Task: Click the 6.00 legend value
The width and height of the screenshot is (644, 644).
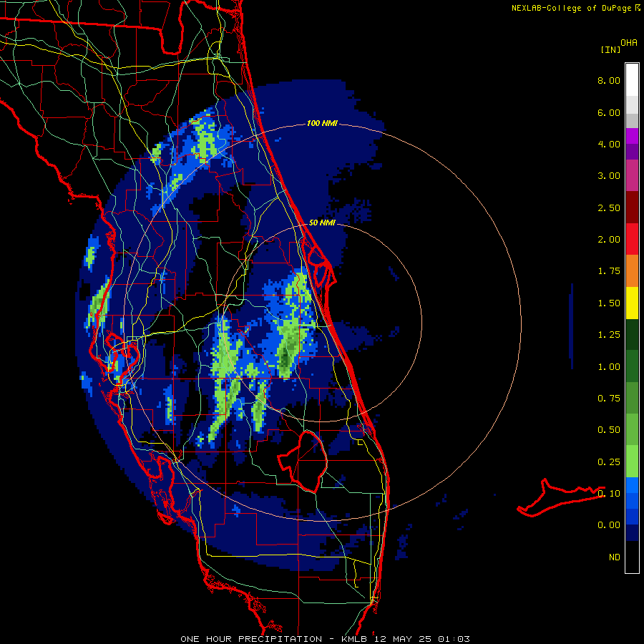Action: point(609,112)
